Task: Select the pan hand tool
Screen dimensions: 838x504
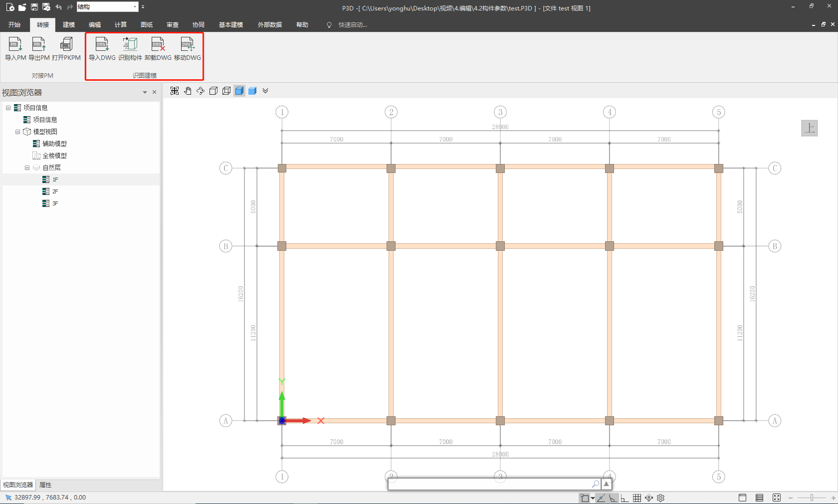Action: (x=188, y=91)
